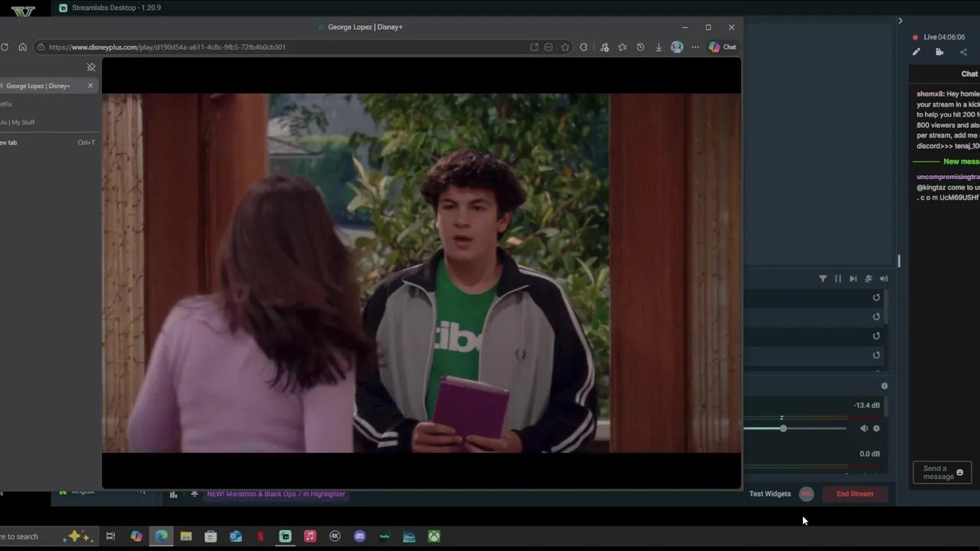Open the performance stats bars icon
Viewport: 980px width, 551px height.
click(173, 494)
